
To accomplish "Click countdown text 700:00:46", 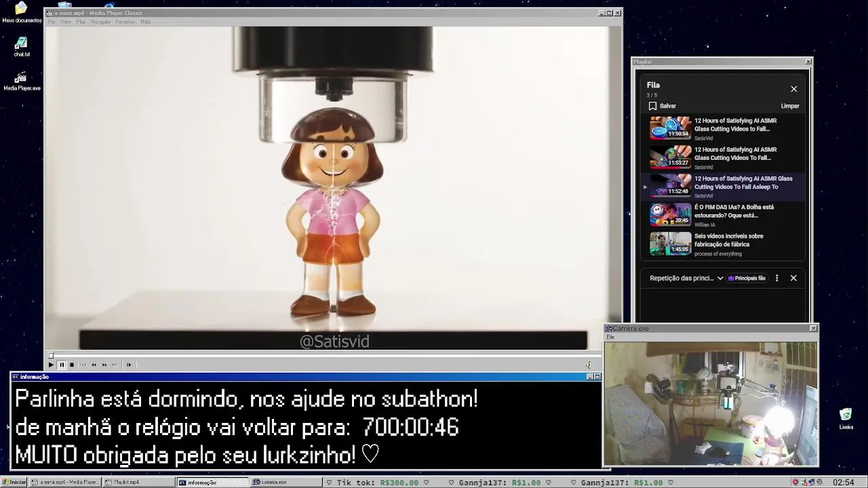I will click(410, 428).
